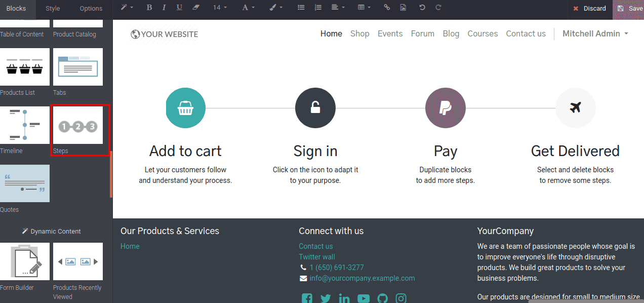
Task: Click the GitHub footer icon
Action: click(x=382, y=298)
